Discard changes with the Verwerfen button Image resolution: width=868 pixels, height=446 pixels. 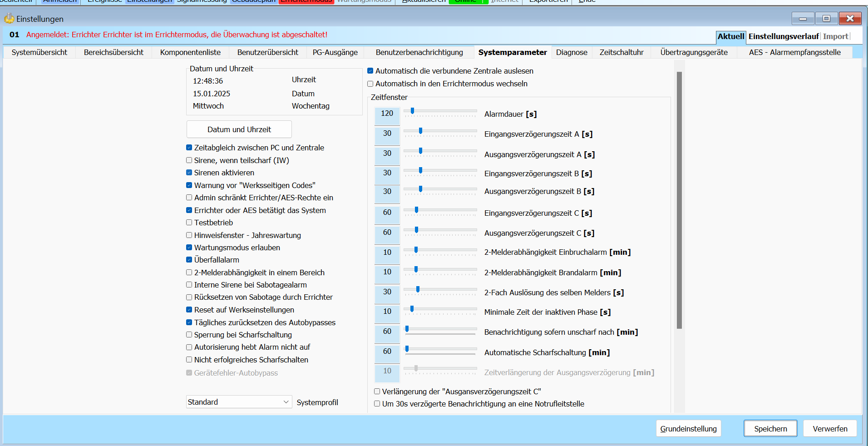pos(830,429)
